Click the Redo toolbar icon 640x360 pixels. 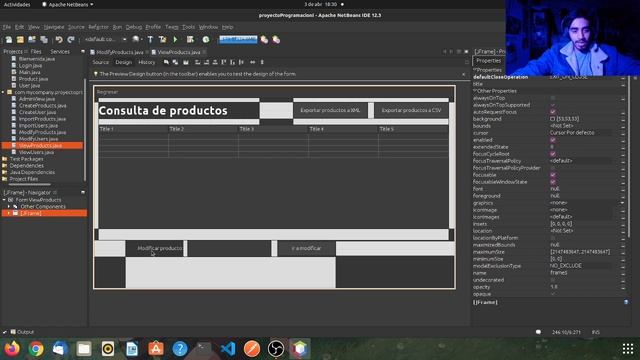coord(71,40)
